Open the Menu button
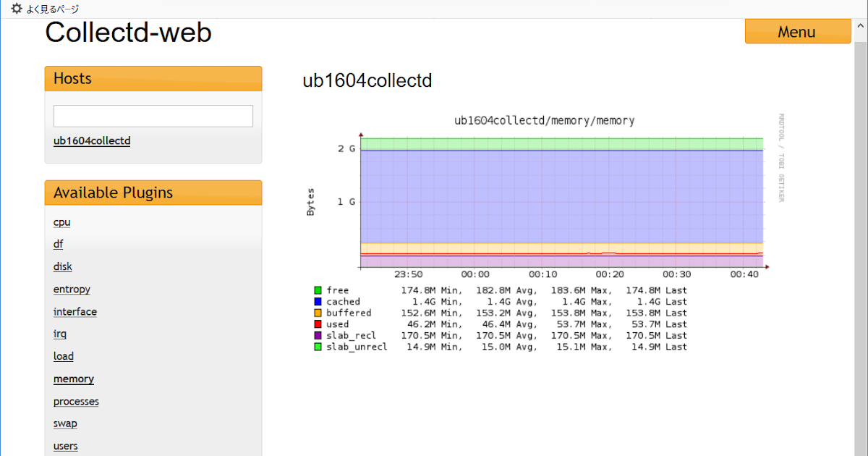Screen dimensions: 868x456 click(797, 32)
